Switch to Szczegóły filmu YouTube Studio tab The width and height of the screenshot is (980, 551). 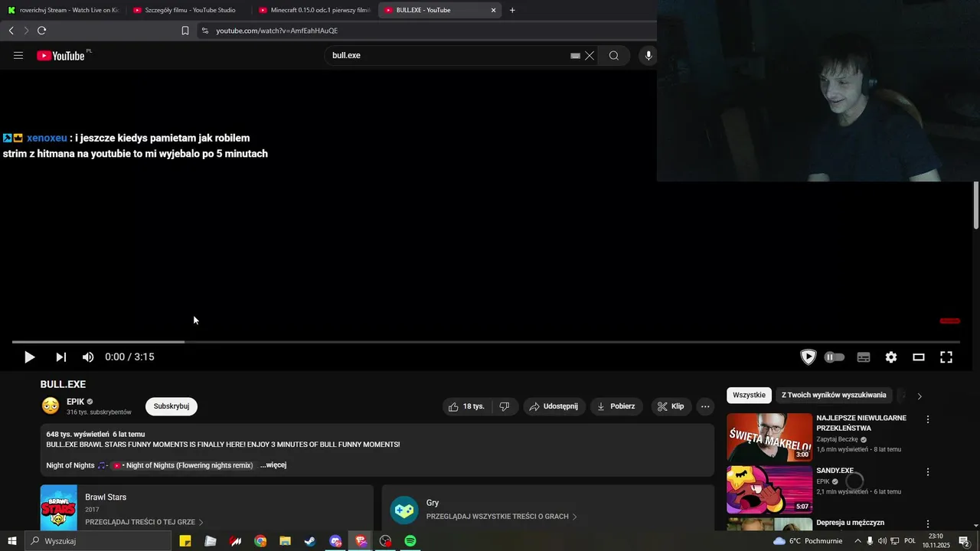coord(188,10)
